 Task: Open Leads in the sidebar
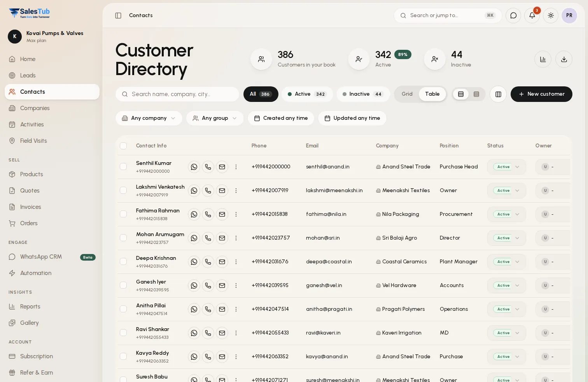[52, 75]
